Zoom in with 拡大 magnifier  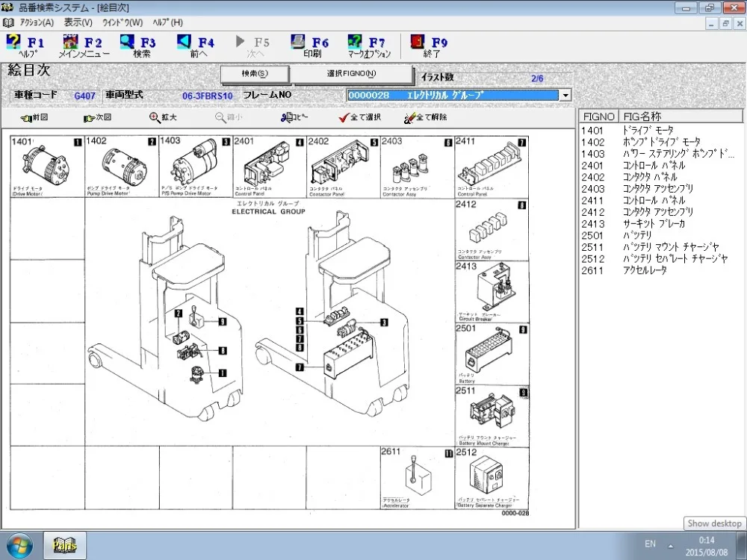tap(163, 117)
